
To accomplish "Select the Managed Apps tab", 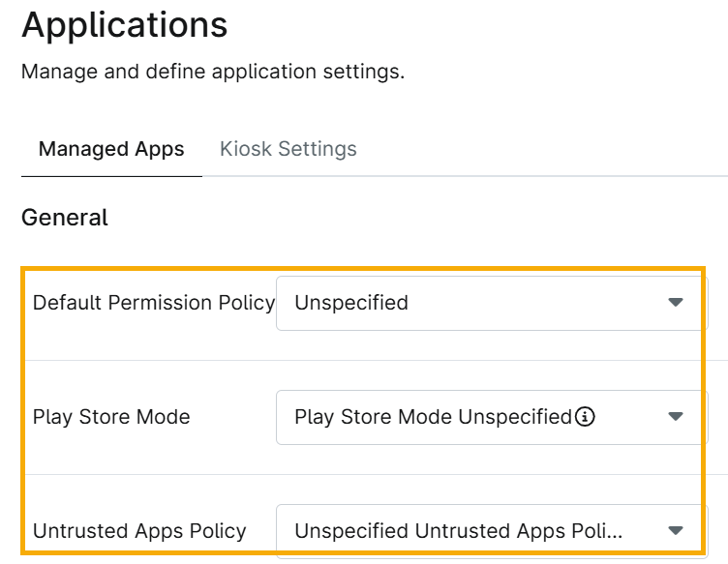I will pos(111,149).
